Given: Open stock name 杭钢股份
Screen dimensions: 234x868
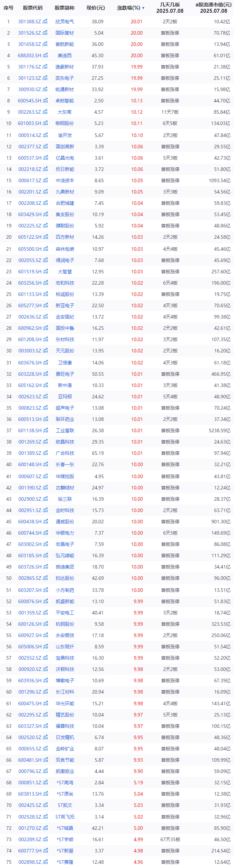Looking at the screenshot, I should tap(65, 624).
